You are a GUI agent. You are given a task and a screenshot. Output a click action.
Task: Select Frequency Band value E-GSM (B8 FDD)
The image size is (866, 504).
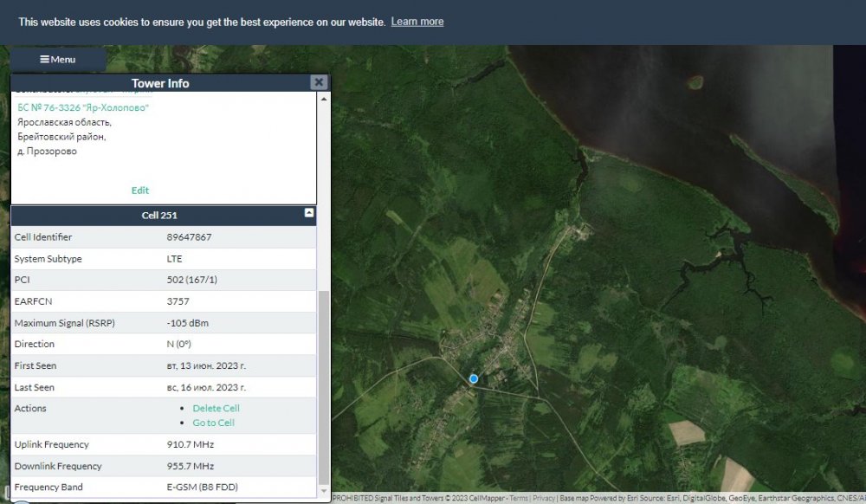point(202,487)
